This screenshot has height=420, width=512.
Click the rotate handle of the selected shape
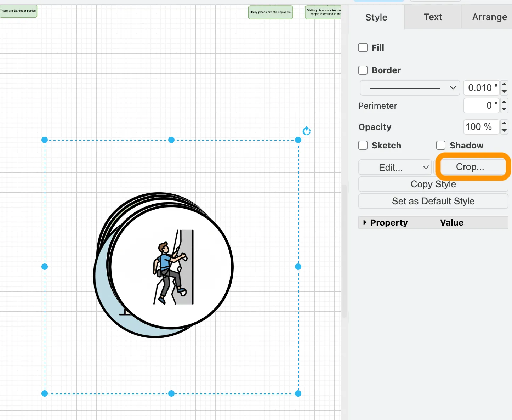tap(307, 131)
